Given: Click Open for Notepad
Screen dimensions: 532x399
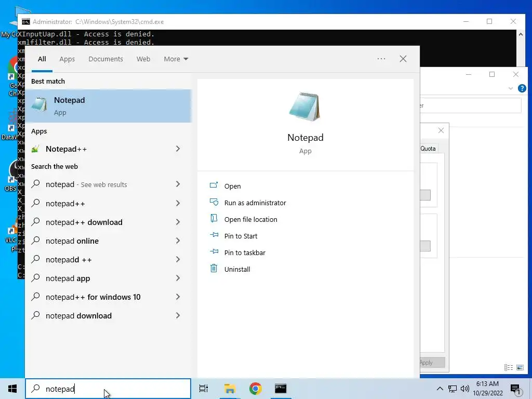Looking at the screenshot, I should click(232, 186).
